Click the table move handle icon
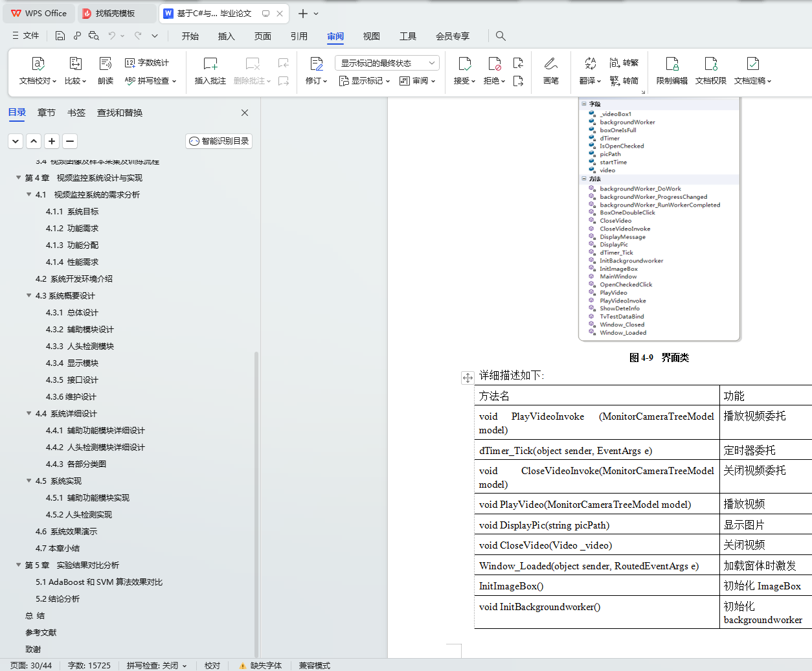The height and width of the screenshot is (671, 812). pos(468,378)
